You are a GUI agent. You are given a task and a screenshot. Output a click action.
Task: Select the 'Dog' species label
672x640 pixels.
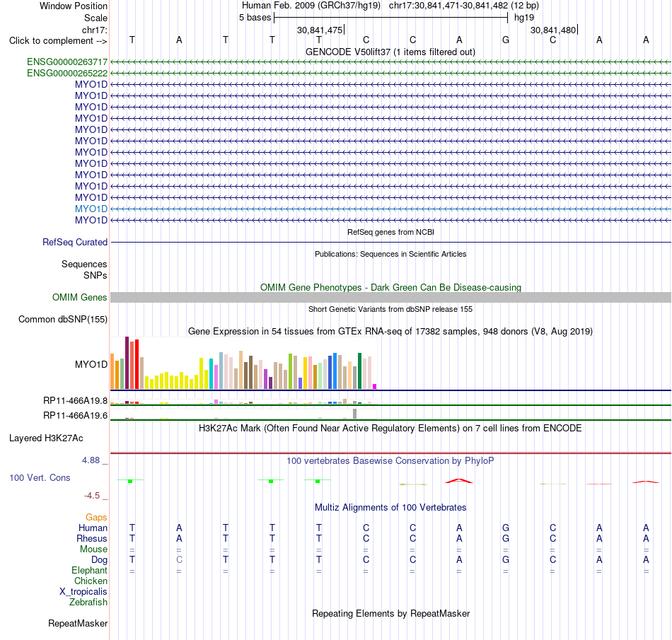99,560
